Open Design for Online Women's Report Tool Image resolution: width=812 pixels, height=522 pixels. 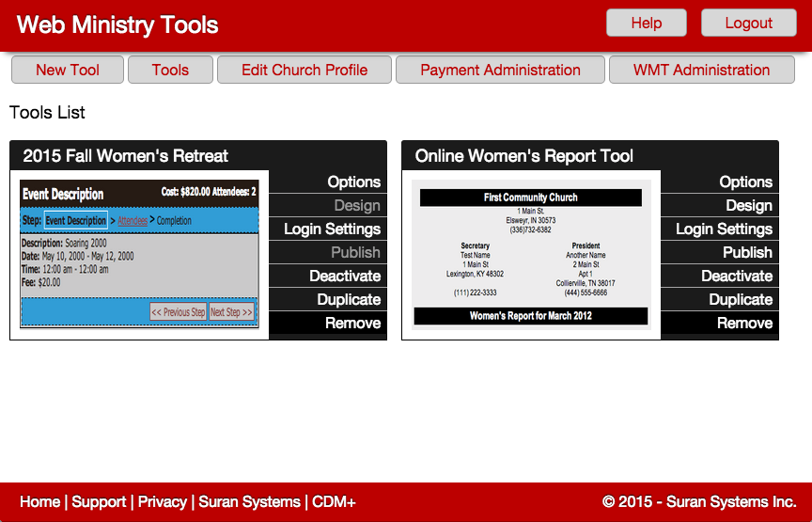pos(748,206)
